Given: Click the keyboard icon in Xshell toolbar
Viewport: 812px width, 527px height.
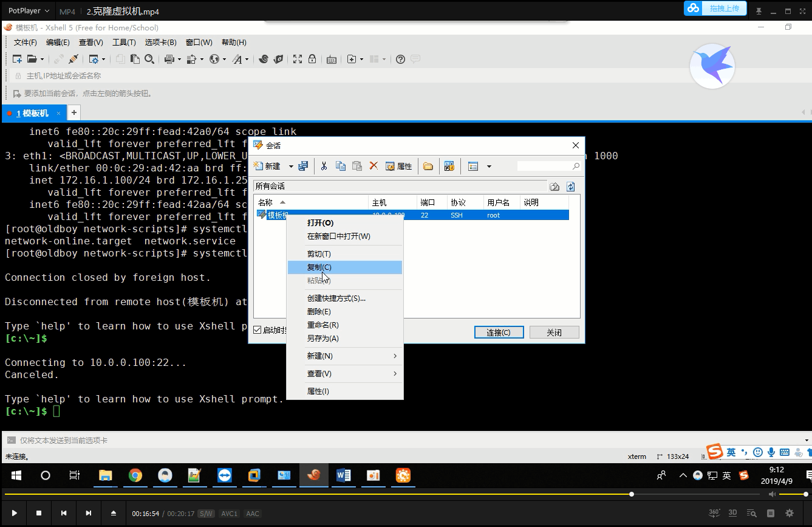Looking at the screenshot, I should click(332, 59).
